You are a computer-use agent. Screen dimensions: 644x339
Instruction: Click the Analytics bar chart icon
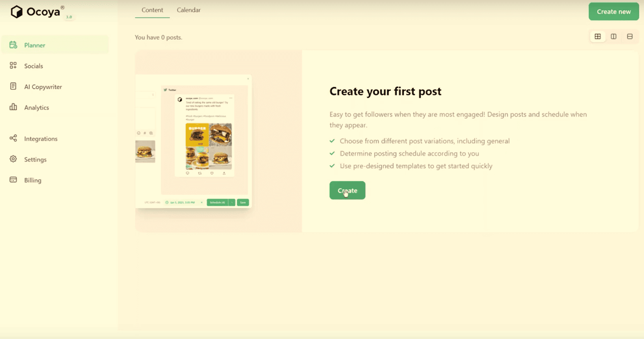[x=13, y=107]
